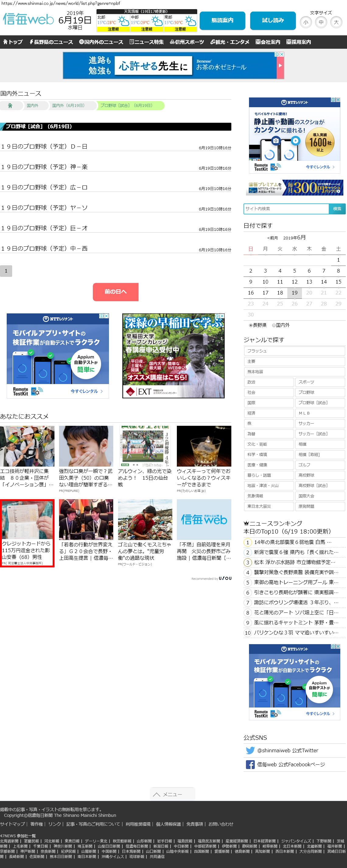
Task: Click in the サイト内検索 input field
Action: tap(286, 209)
